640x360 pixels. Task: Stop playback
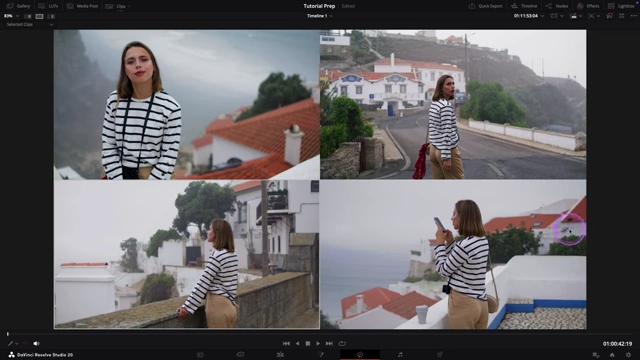[308, 344]
